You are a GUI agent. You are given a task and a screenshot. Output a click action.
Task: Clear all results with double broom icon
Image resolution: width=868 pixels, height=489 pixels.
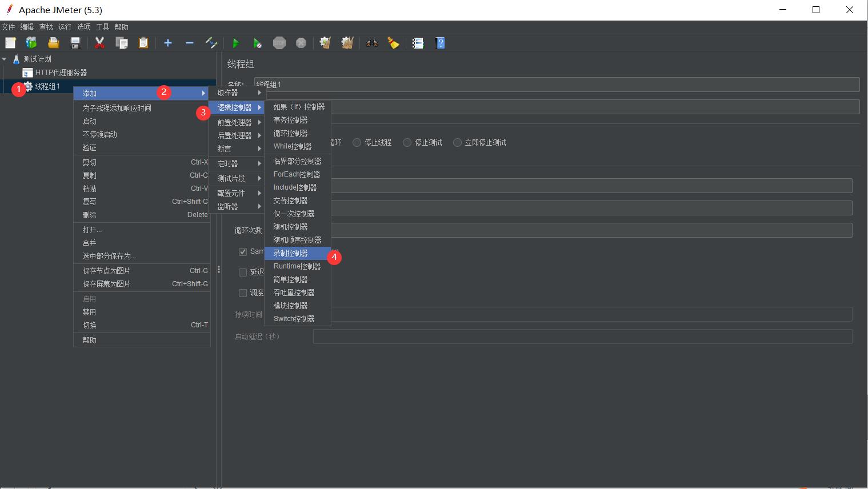click(x=347, y=43)
